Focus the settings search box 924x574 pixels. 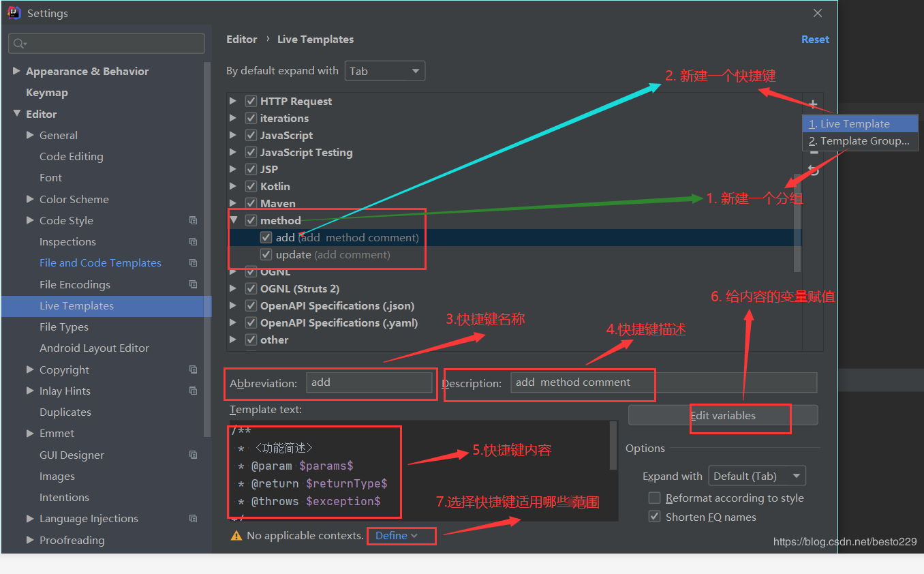106,44
